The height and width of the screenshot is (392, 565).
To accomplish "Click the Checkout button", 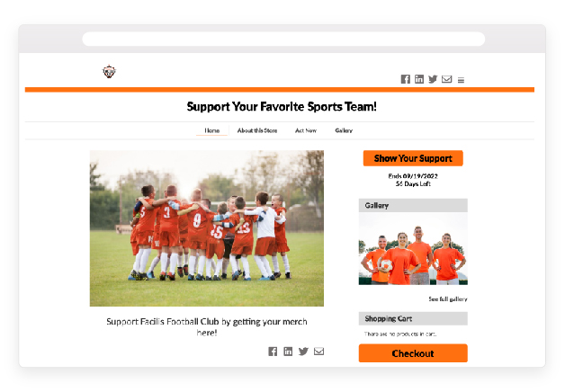I will coord(413,353).
